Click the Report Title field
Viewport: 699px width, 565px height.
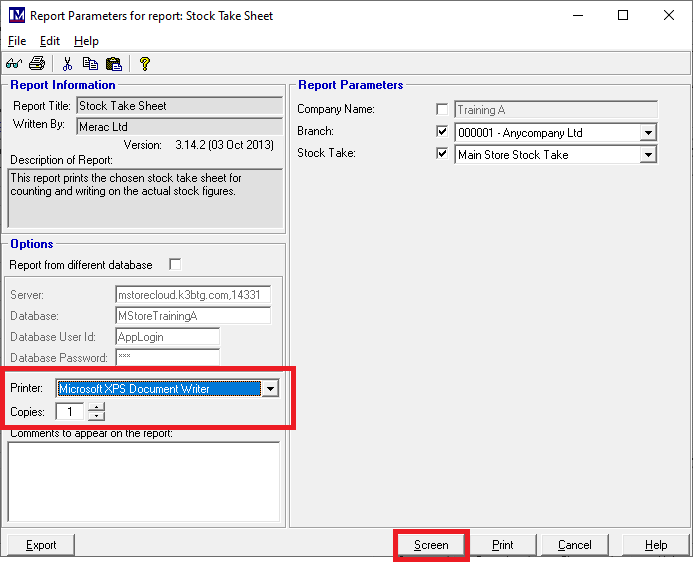(180, 106)
